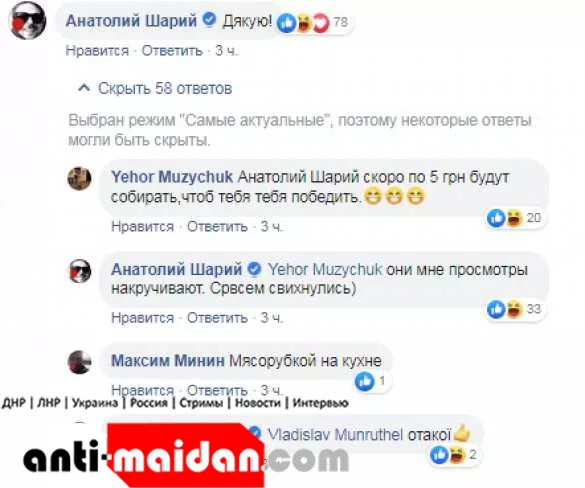
Task: Select the Новости menu item in the banner
Action: click(x=257, y=403)
